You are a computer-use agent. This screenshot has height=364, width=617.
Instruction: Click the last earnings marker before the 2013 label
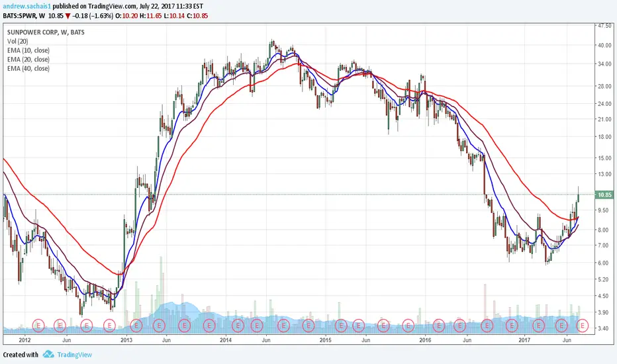[x=109, y=326]
